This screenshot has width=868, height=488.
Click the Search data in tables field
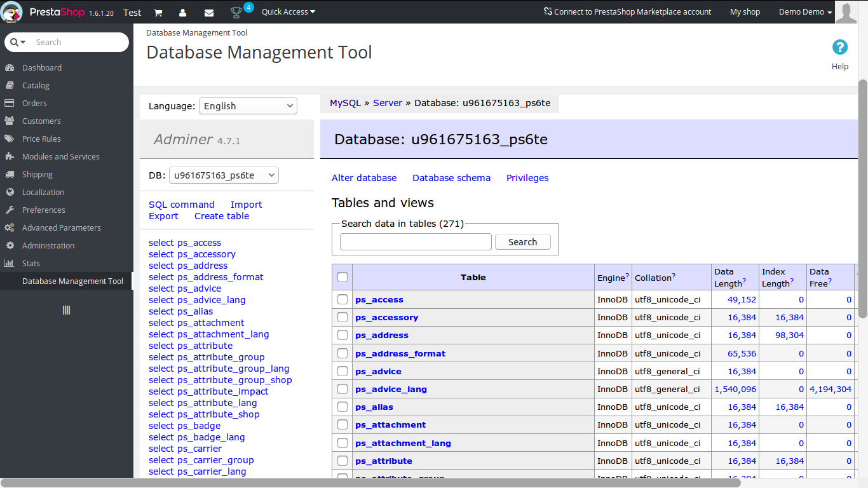coord(416,242)
